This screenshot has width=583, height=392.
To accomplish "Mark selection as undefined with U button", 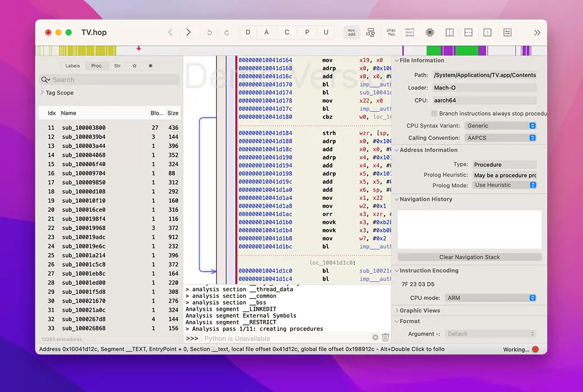I will 326,32.
